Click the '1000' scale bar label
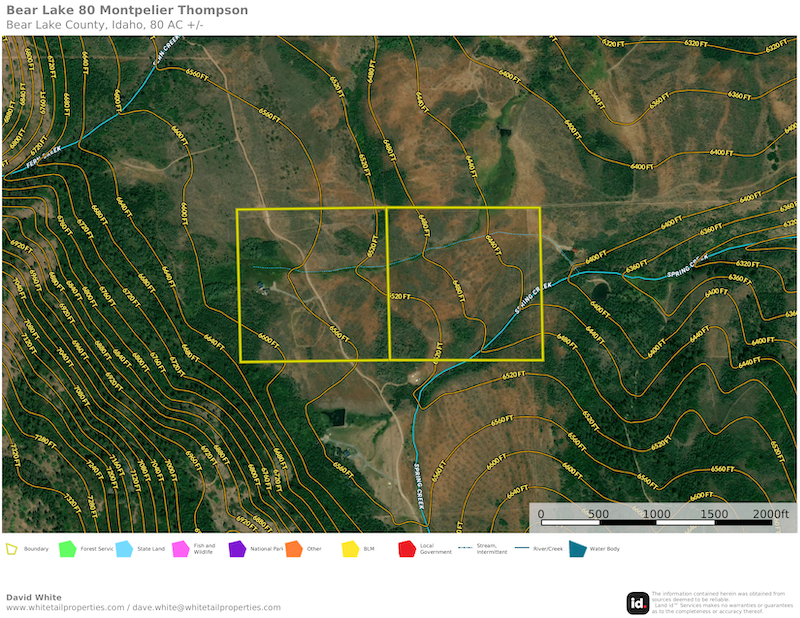Image resolution: width=800 pixels, height=618 pixels. 656,514
